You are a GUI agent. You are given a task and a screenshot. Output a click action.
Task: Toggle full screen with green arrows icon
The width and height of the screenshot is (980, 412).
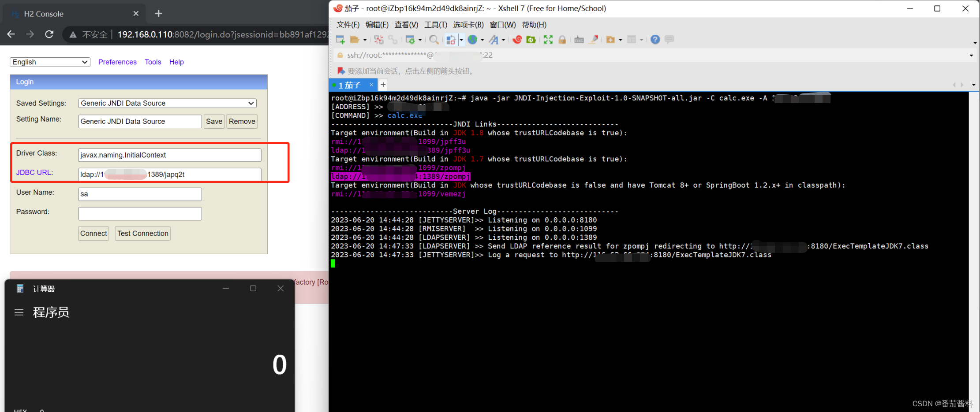click(x=548, y=40)
